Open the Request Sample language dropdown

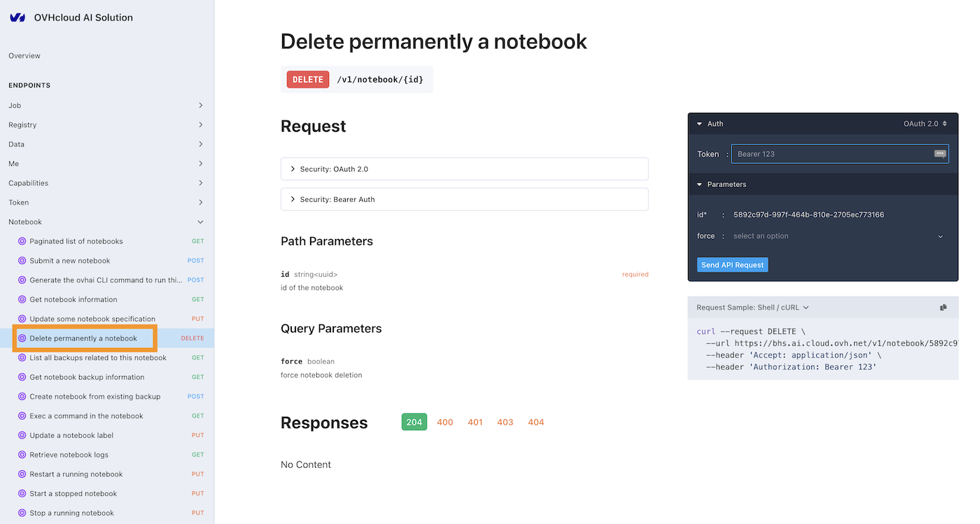pyautogui.click(x=752, y=308)
